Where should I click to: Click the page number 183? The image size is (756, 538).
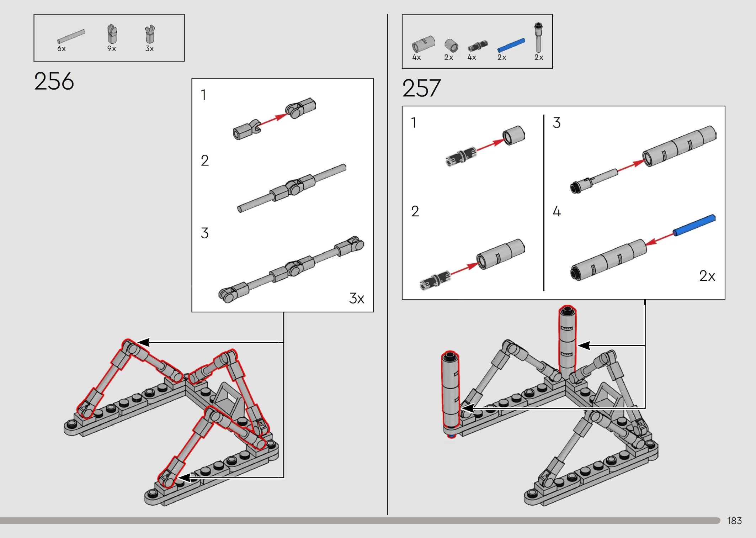click(734, 521)
